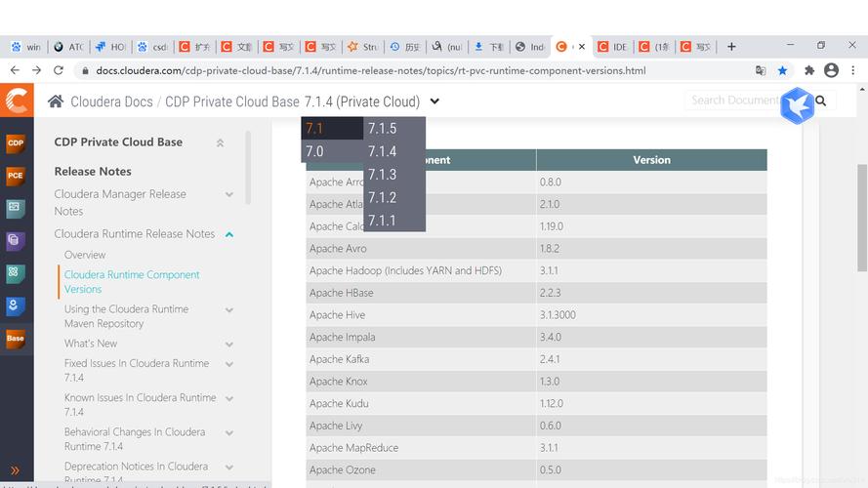The height and width of the screenshot is (488, 868).
Task: Expand the left rail with double-arrow icon
Action: click(16, 470)
